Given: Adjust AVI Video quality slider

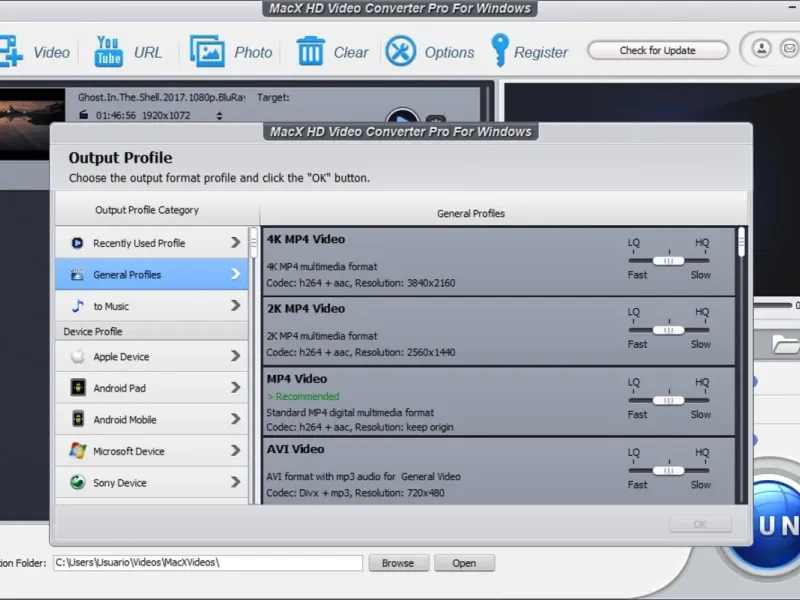Looking at the screenshot, I should [x=668, y=470].
